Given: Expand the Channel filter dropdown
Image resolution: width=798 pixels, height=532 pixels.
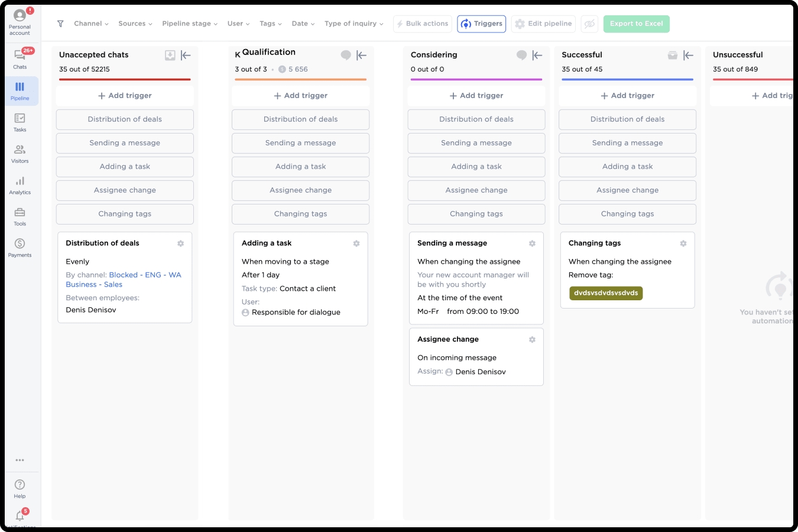Looking at the screenshot, I should [x=91, y=24].
